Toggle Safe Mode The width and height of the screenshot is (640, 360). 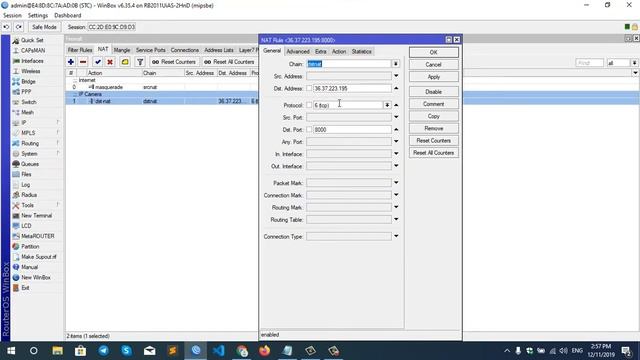point(44,27)
